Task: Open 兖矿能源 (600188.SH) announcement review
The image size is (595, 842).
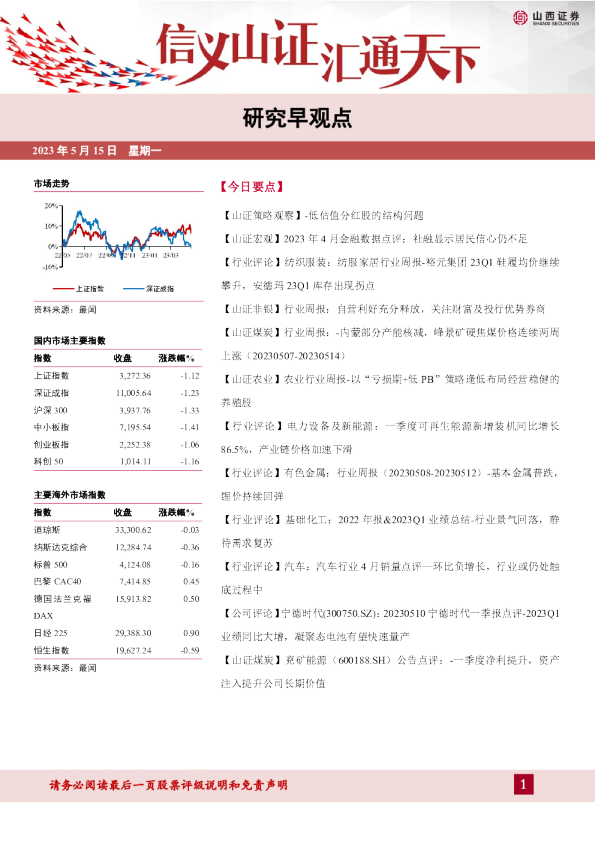Action: pos(390,672)
